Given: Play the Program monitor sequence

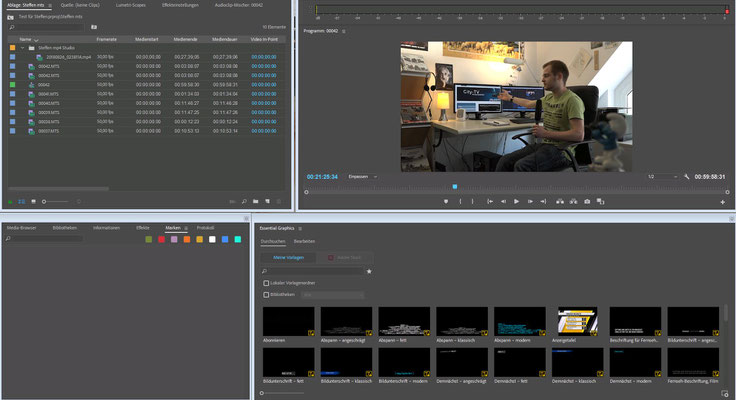Looking at the screenshot, I should click(x=516, y=201).
